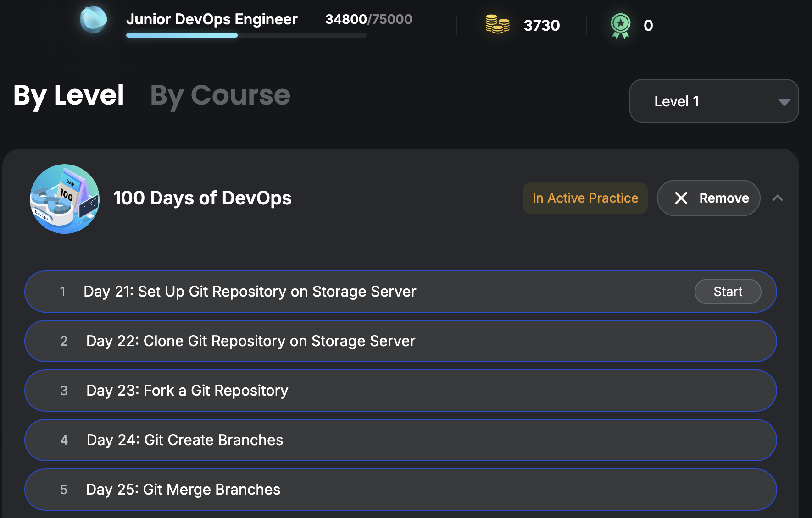Image resolution: width=812 pixels, height=518 pixels.
Task: Select the By Level tab
Action: point(69,95)
